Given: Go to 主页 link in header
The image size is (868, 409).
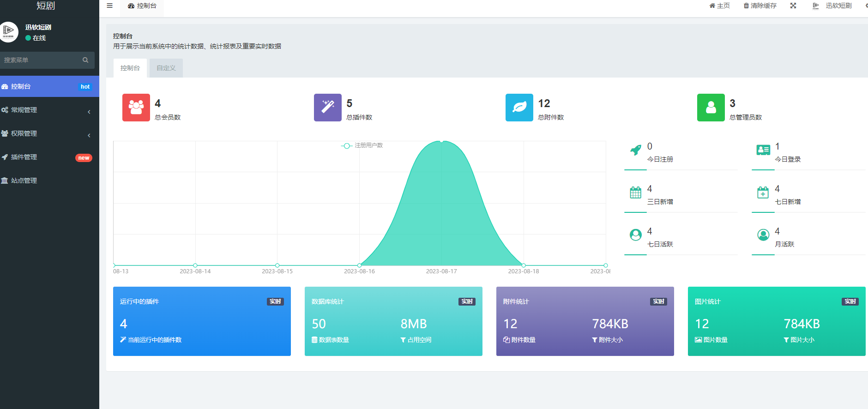Looking at the screenshot, I should pyautogui.click(x=720, y=6).
